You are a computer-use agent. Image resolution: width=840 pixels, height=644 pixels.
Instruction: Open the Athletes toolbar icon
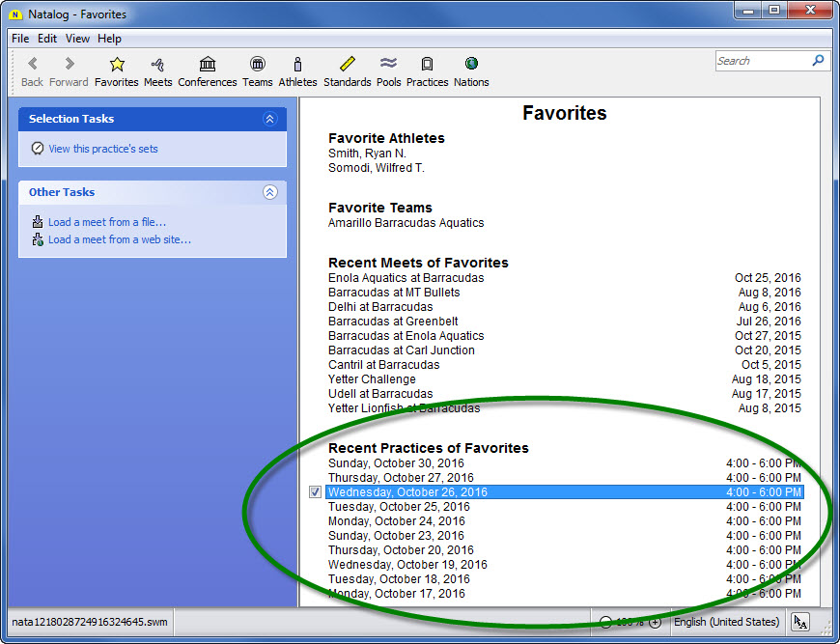coord(297,65)
